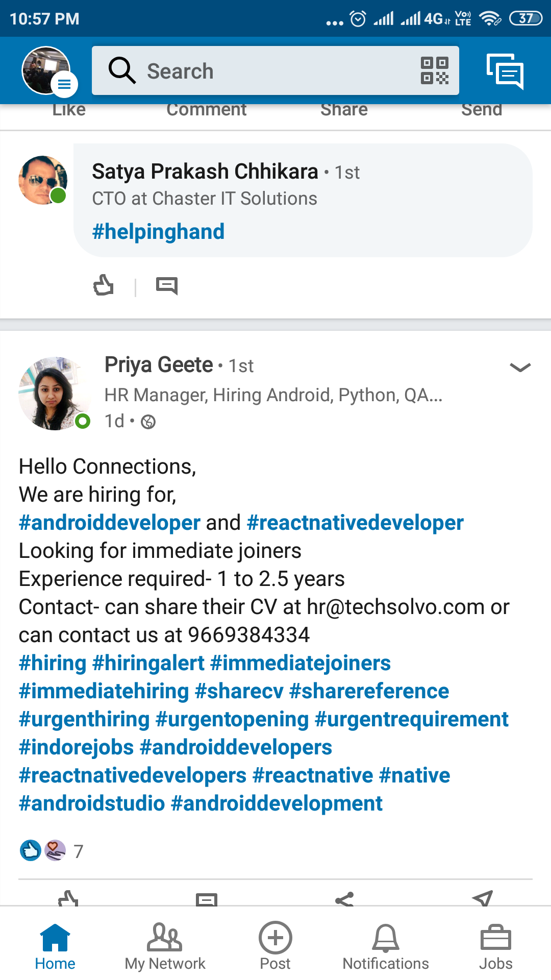Open My Network

click(x=165, y=947)
